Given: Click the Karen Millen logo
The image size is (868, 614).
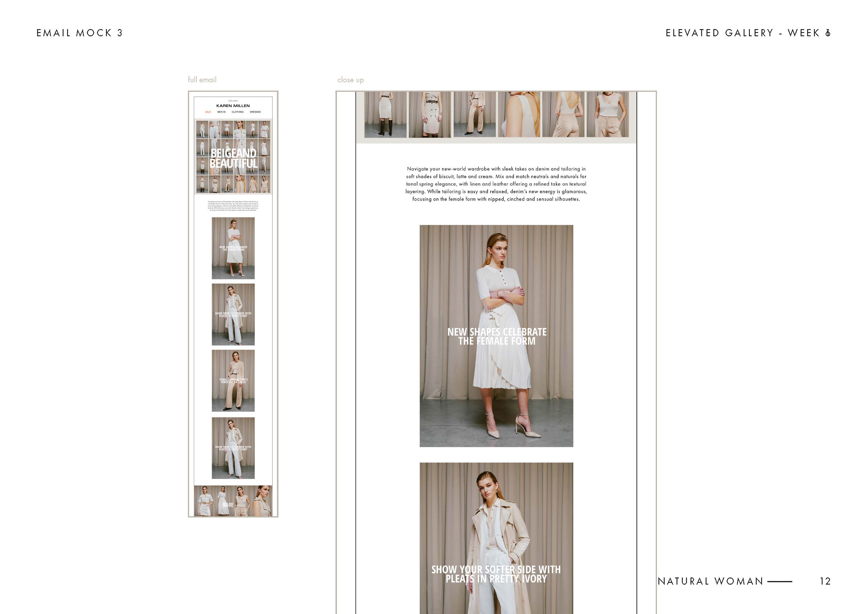Looking at the screenshot, I should (233, 106).
